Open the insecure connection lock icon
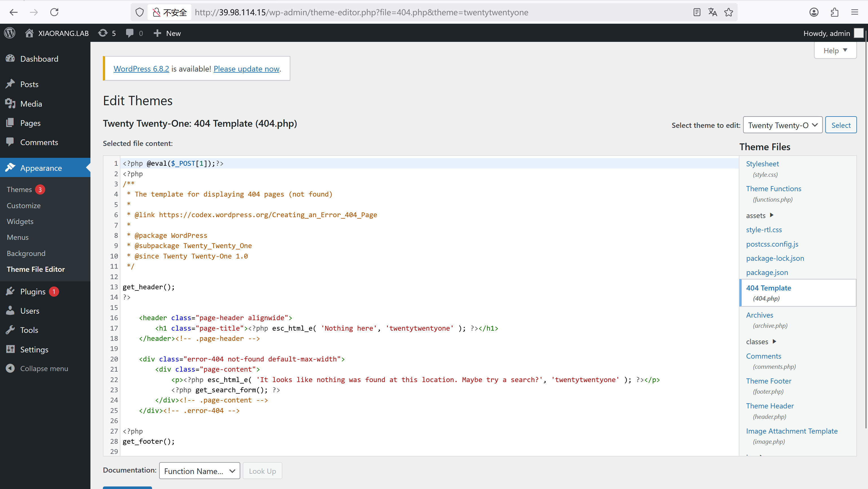868x489 pixels. click(156, 12)
